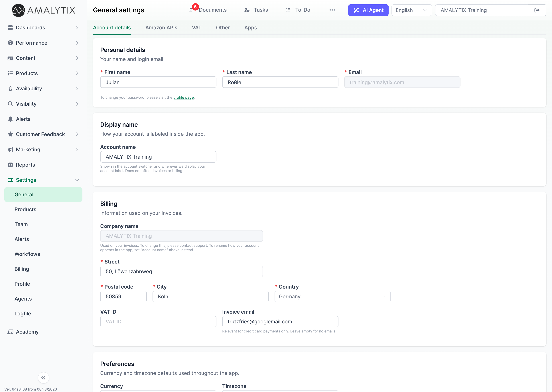Expand the Marketing menu chevron
This screenshot has height=392, width=552.
[x=77, y=150]
